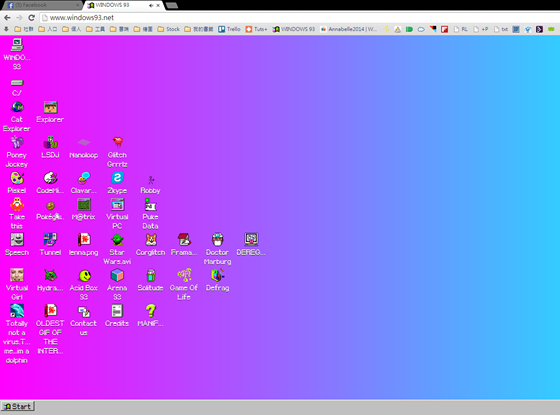Open the Contact us icon
Screen dimensions: 560x415
pos(84,311)
